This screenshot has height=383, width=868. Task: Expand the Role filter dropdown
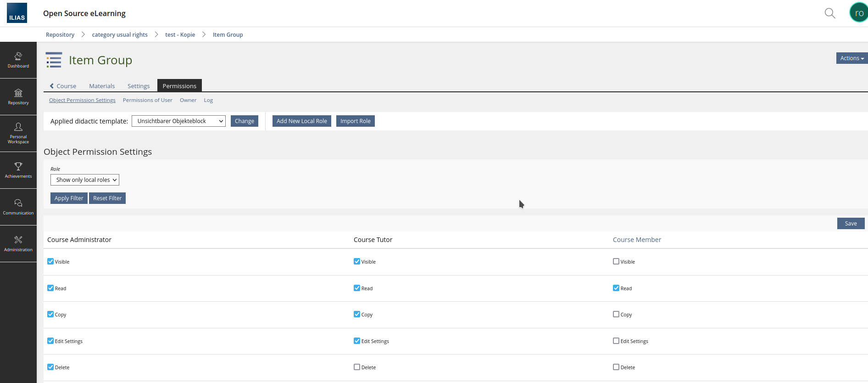[85, 180]
